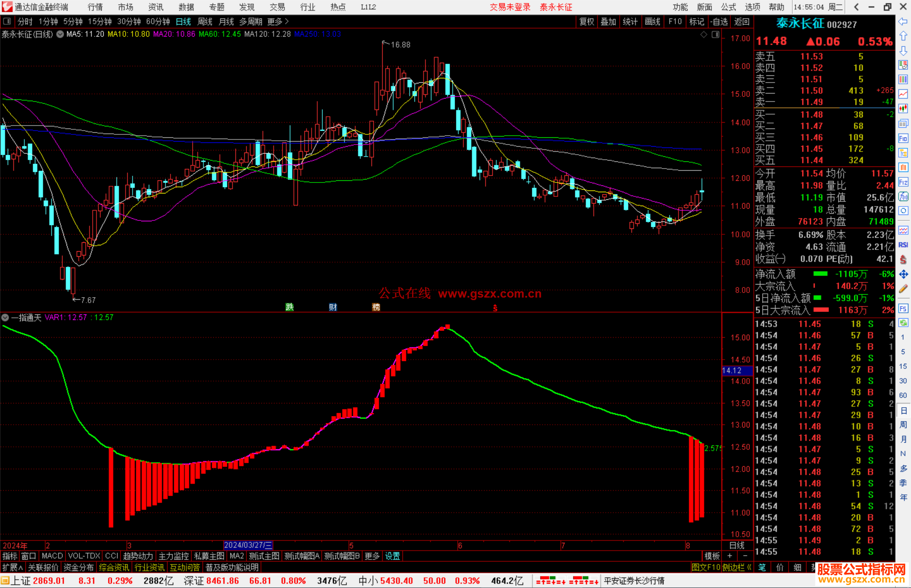911x588 pixels.
Task: Open the 资讯 menu
Action: tap(155, 7)
